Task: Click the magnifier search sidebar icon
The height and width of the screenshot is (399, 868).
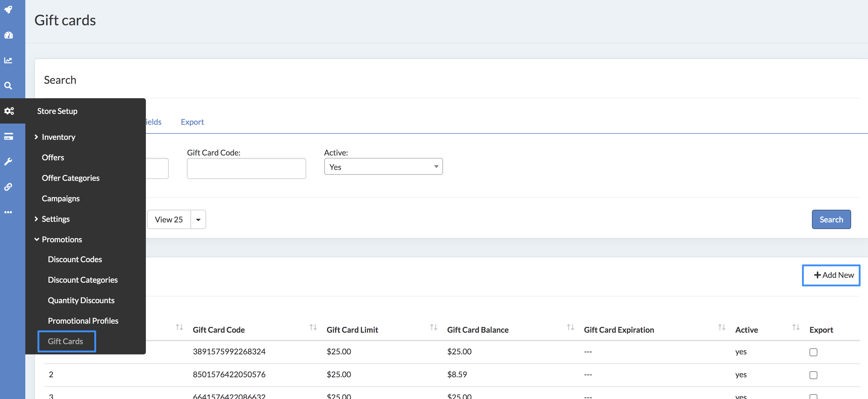Action: (9, 86)
